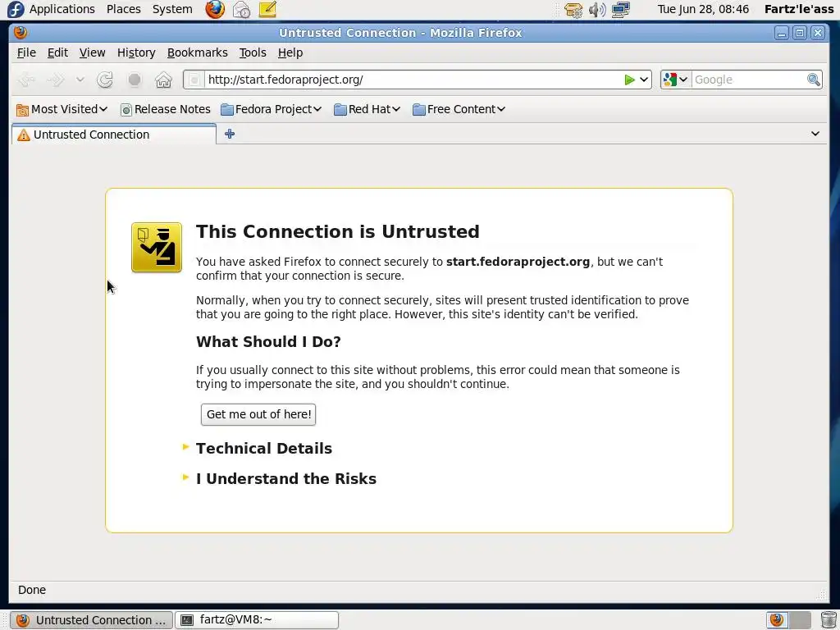The image size is (840, 630).
Task: Open the Tools menu
Action: [253, 52]
